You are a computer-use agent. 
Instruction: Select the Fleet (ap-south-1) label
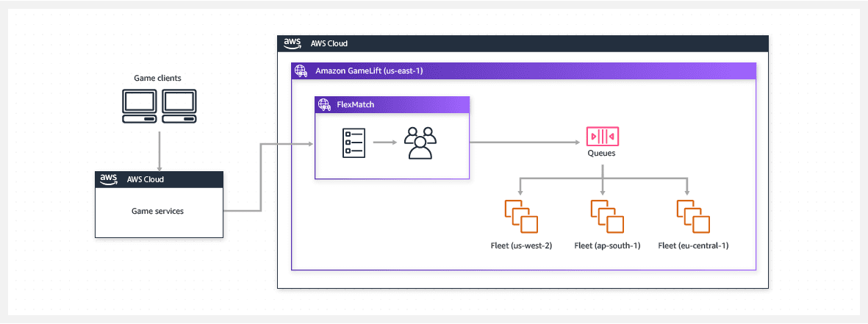click(607, 245)
